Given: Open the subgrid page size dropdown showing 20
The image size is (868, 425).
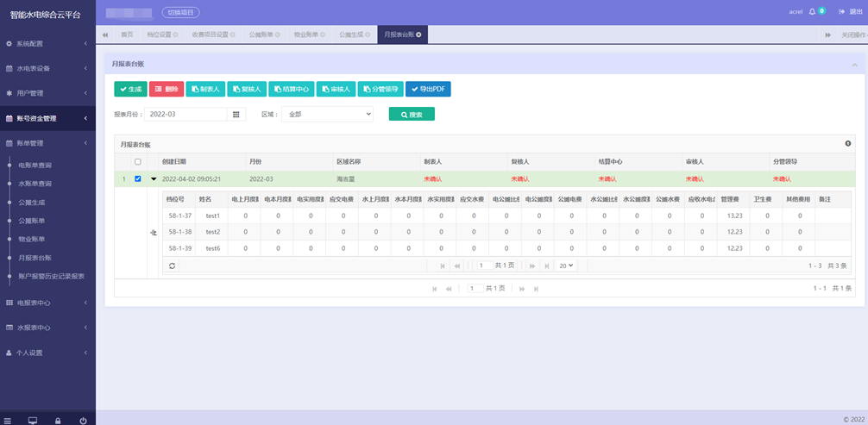Looking at the screenshot, I should (x=566, y=266).
